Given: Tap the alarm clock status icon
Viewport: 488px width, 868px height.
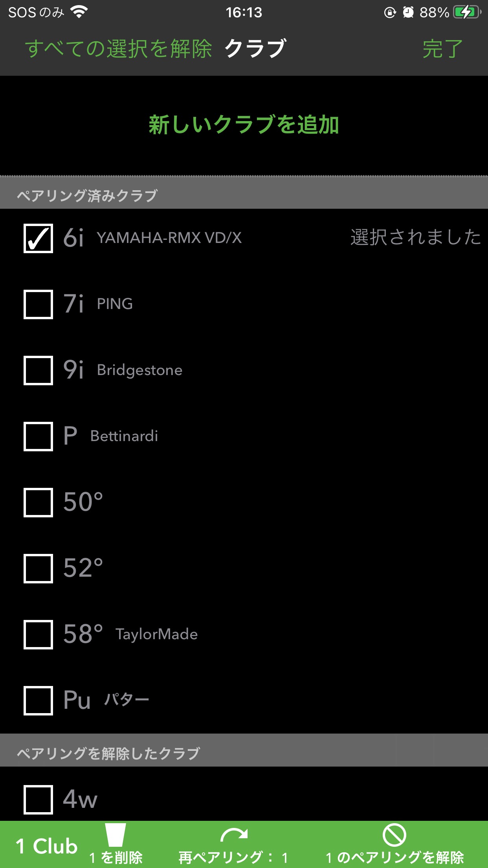Looking at the screenshot, I should (x=408, y=13).
